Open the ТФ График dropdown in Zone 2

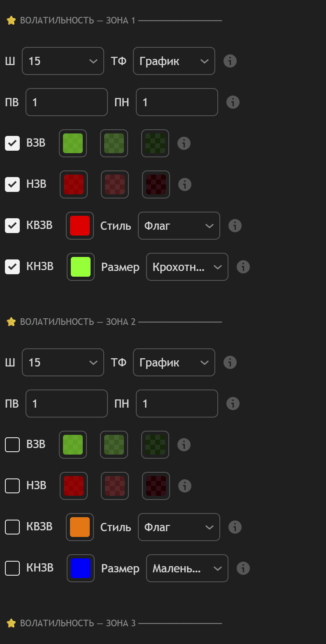[174, 362]
